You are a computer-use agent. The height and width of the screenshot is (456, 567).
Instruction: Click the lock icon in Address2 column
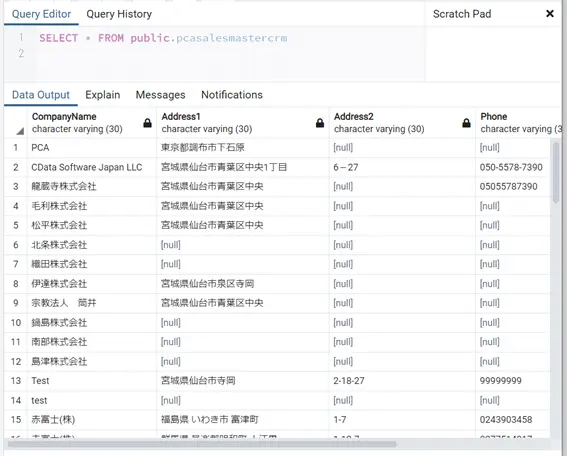click(466, 123)
